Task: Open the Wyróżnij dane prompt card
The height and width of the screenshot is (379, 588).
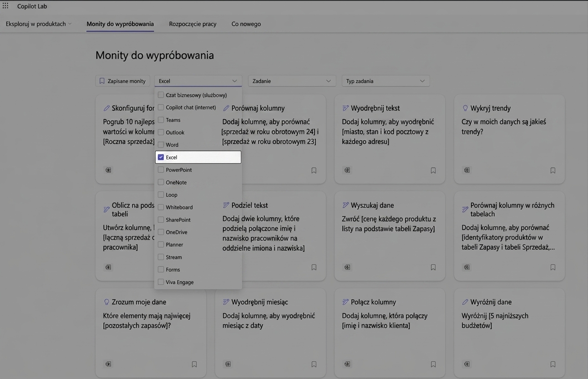Action: (509, 333)
